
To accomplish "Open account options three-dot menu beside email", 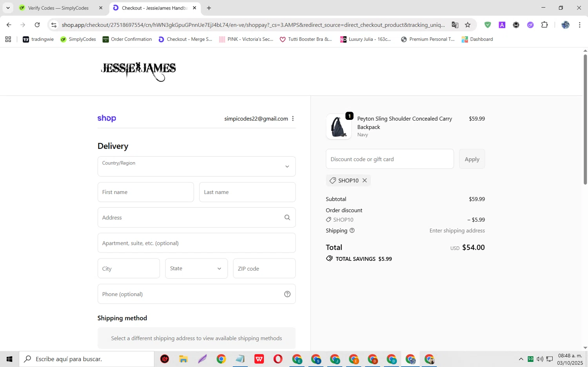I will 293,119.
